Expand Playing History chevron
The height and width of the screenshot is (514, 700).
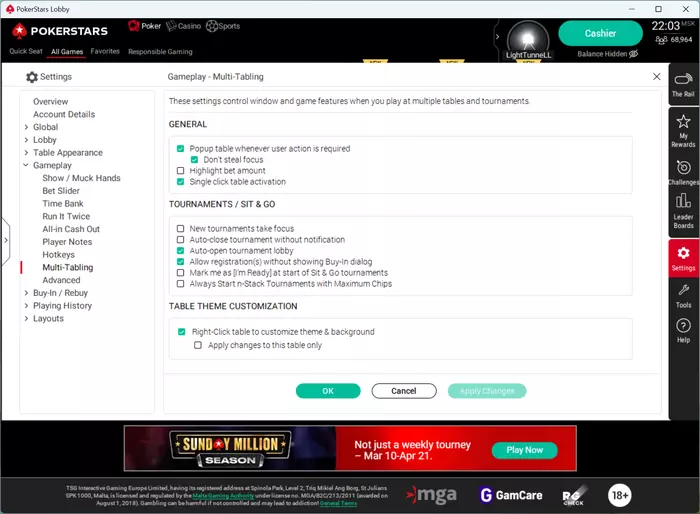pyautogui.click(x=26, y=305)
